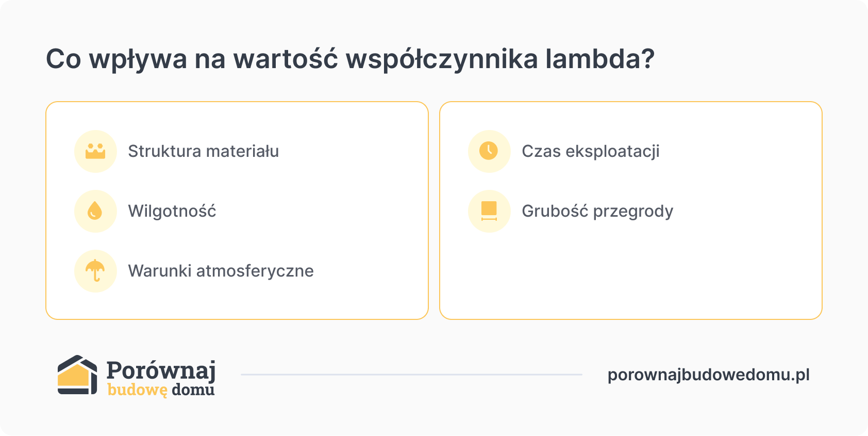This screenshot has width=868, height=436.
Task: Click the water droplet humidity icon
Action: [95, 211]
